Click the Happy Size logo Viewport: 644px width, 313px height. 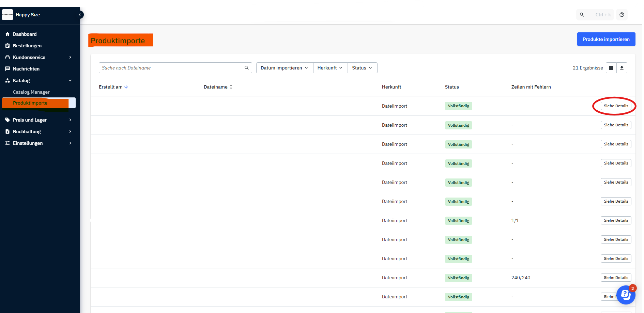(x=7, y=15)
